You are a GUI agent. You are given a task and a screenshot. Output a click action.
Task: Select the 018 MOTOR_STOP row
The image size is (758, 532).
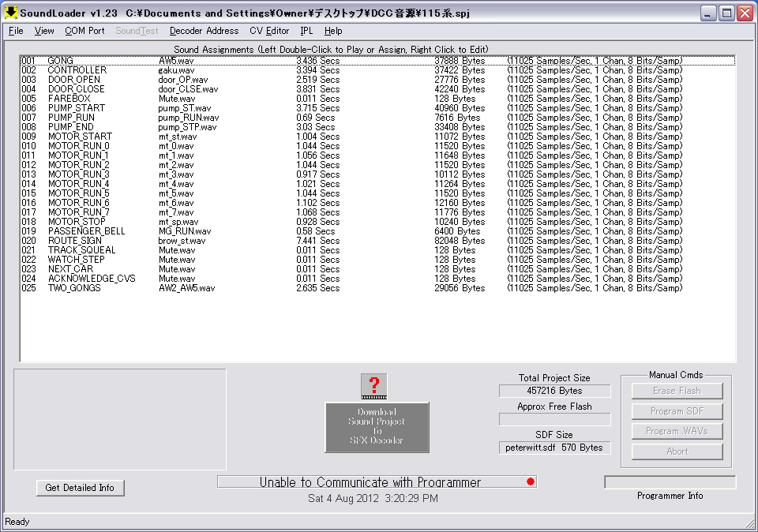pyautogui.click(x=377, y=222)
